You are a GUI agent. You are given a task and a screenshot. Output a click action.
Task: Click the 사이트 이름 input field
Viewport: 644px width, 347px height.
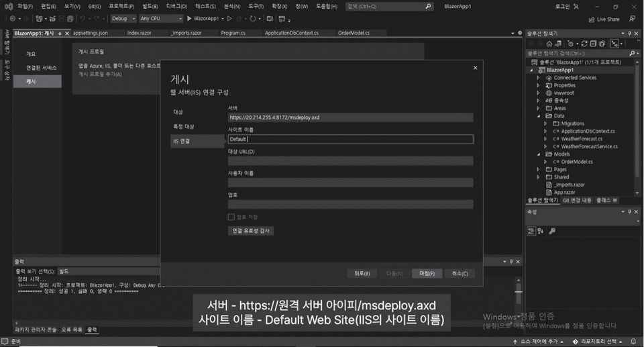[x=350, y=140]
